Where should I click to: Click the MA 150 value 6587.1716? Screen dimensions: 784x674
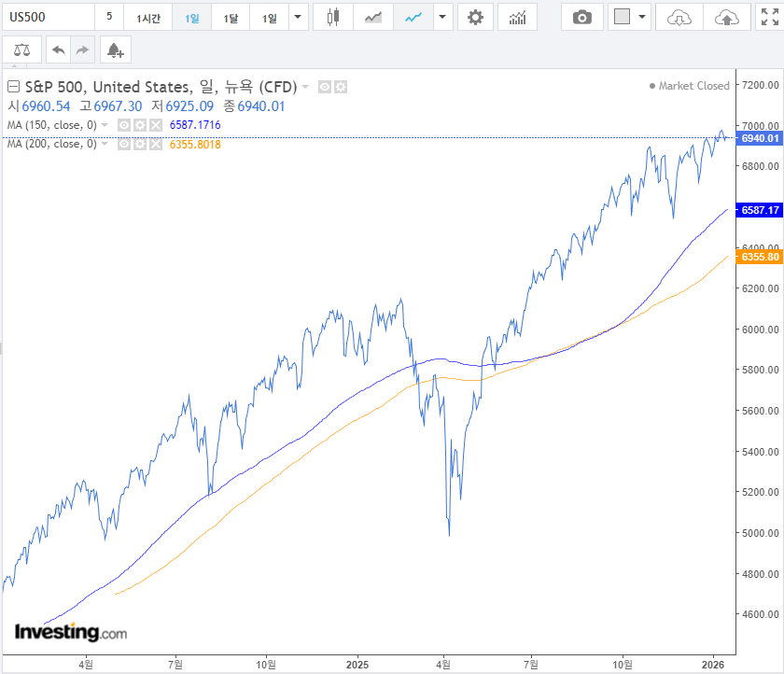pos(195,125)
